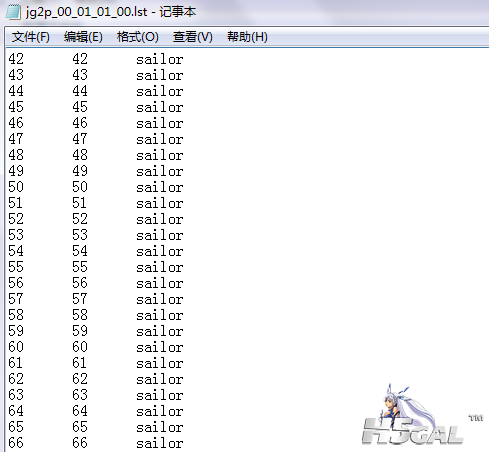Click the word sailor on line 46
489x452 pixels.
click(x=160, y=123)
